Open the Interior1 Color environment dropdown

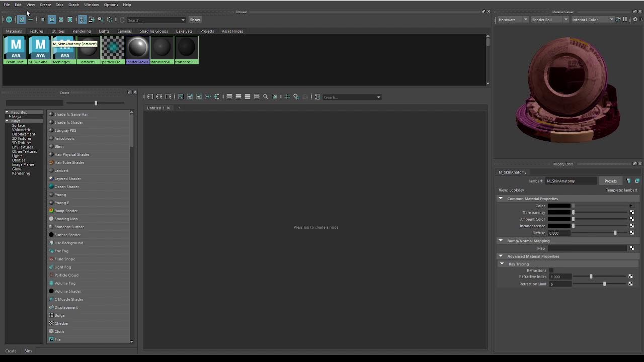[x=592, y=20]
